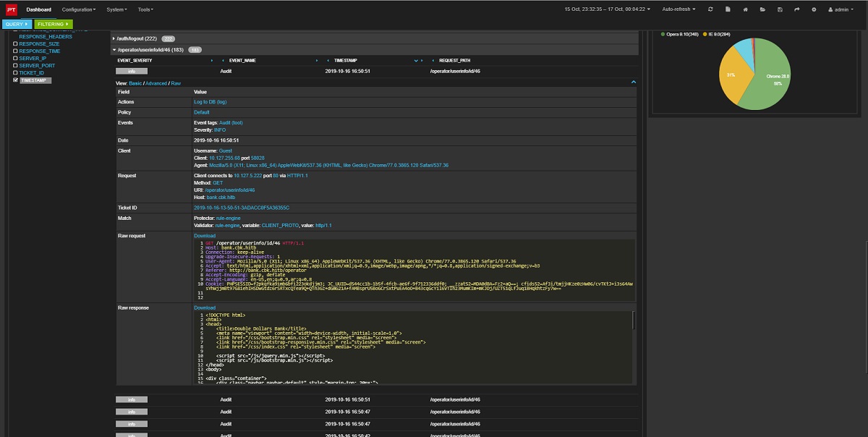This screenshot has width=868, height=437.
Task: Click the Ticket ID value link
Action: [x=242, y=208]
